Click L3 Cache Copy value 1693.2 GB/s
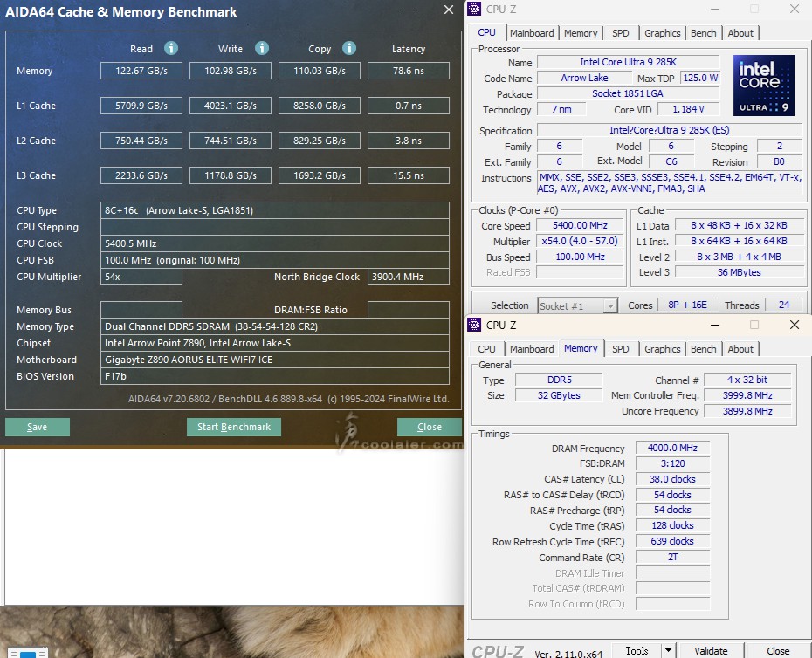Viewport: 812px width, 658px height. 320,175
